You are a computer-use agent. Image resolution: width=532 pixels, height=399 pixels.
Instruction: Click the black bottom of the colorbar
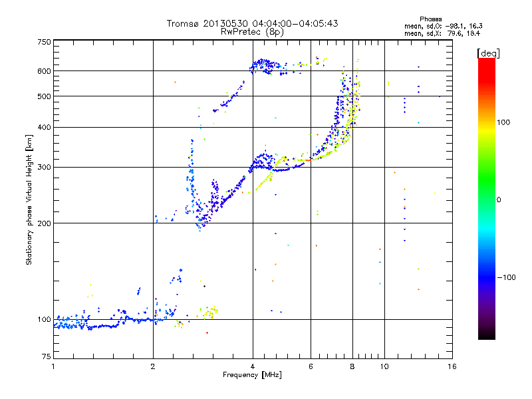point(487,334)
